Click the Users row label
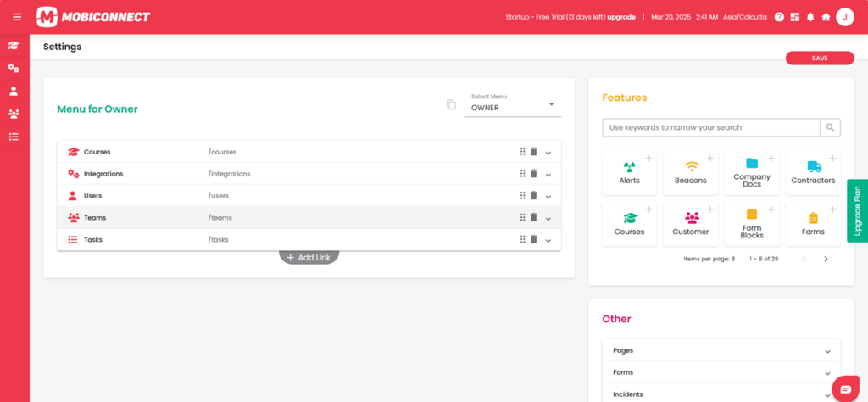Image resolution: width=868 pixels, height=402 pixels. pos(93,195)
